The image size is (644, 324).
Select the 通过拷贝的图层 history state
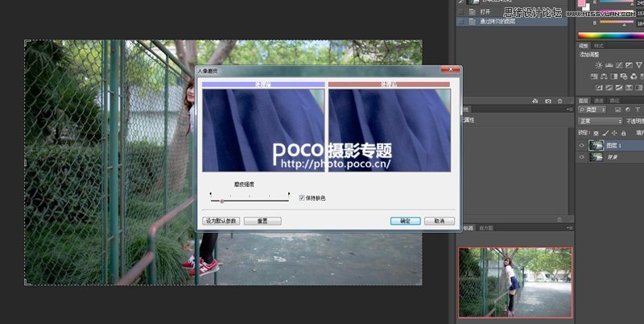[x=512, y=22]
